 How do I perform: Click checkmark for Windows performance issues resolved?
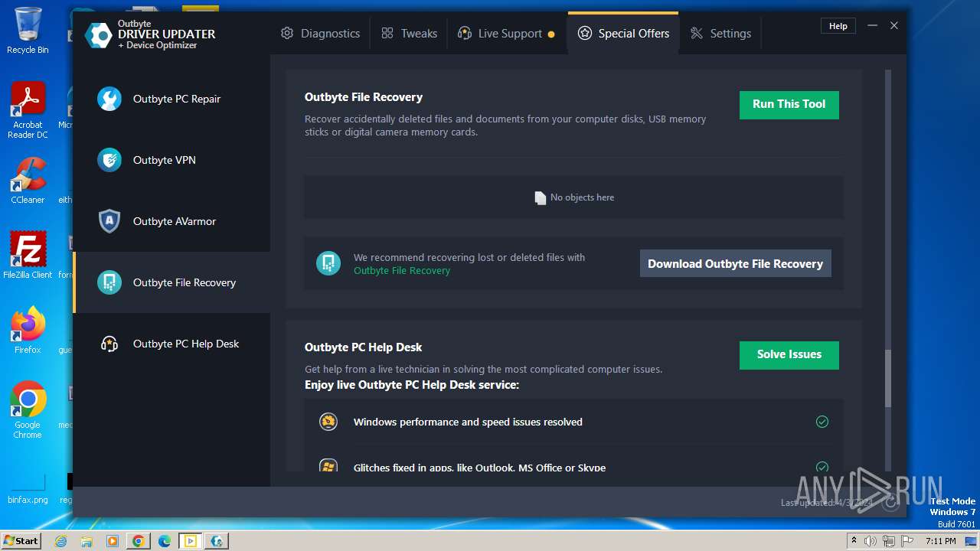822,422
